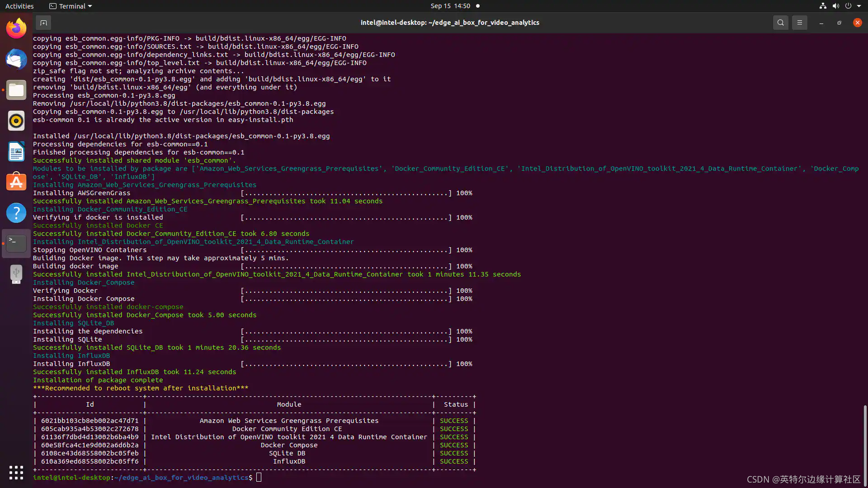Click Docker Community Edition CE module cell
The height and width of the screenshot is (488, 868).
[x=287, y=429]
